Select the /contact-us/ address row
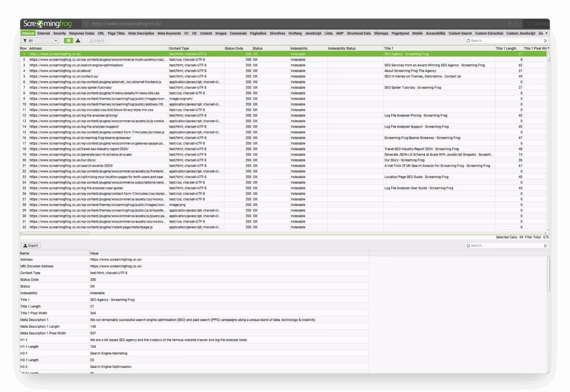This screenshot has width=570, height=392. [x=284, y=76]
